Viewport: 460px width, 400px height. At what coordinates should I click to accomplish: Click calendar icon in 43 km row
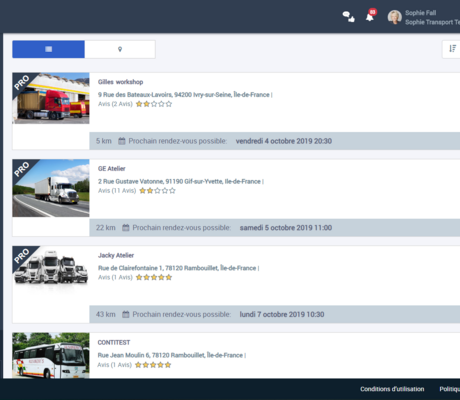click(126, 314)
